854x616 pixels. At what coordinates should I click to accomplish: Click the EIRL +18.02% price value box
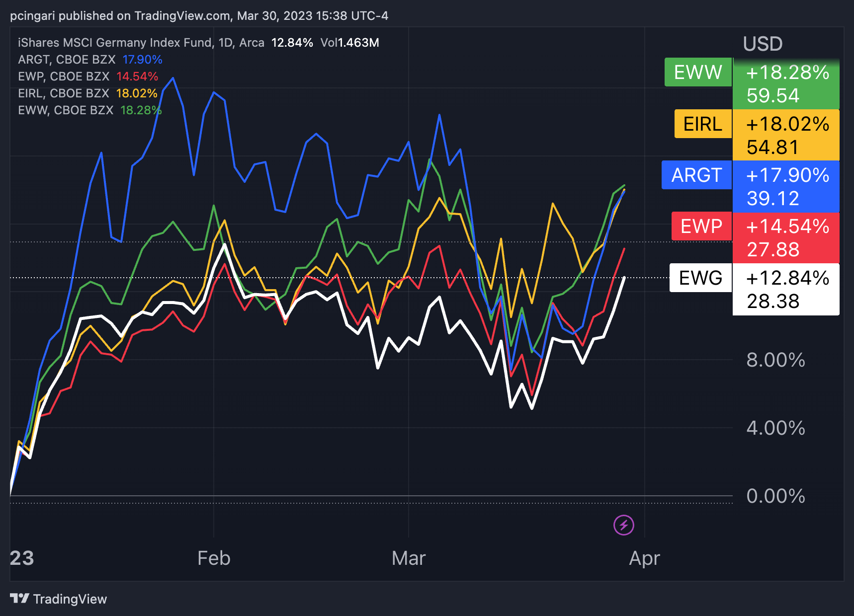pyautogui.click(x=786, y=135)
